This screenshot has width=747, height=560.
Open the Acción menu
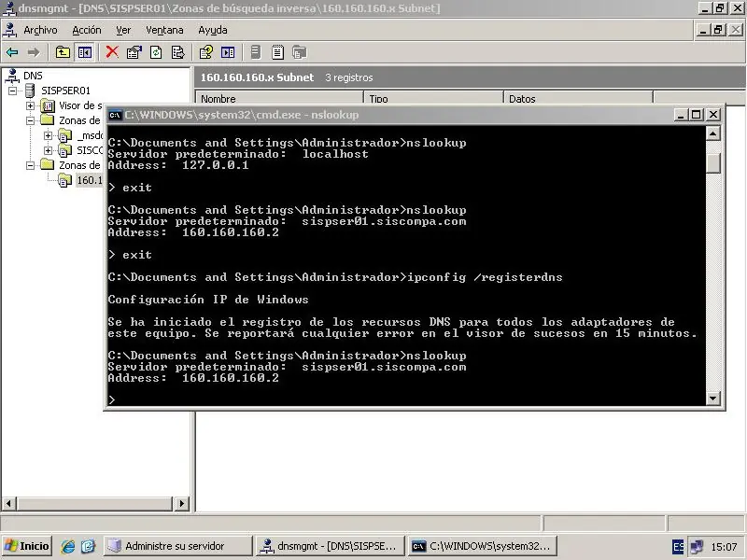pyautogui.click(x=87, y=30)
